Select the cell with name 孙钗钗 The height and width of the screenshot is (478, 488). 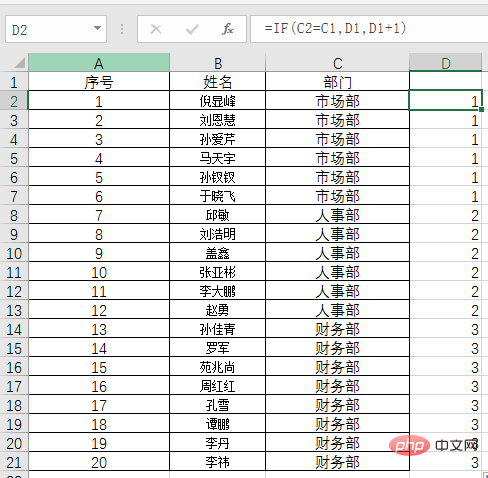(x=217, y=176)
